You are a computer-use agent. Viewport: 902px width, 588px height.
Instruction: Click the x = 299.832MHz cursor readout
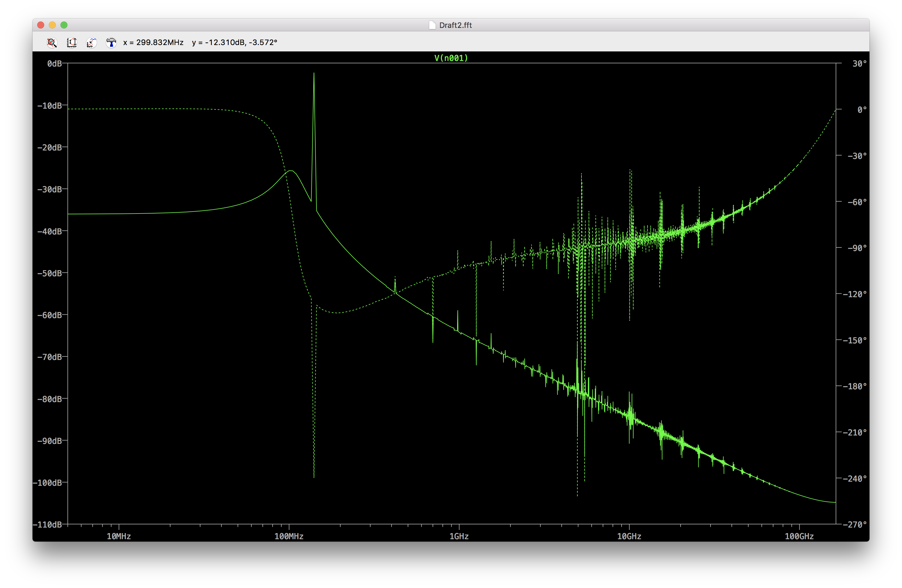(153, 42)
